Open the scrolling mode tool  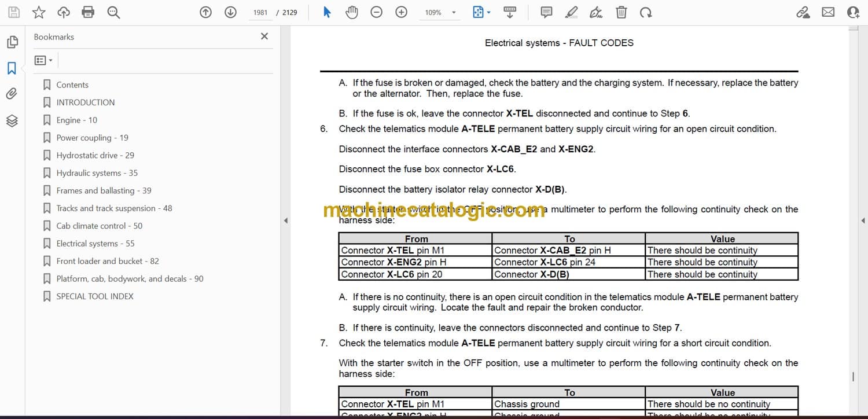click(510, 12)
